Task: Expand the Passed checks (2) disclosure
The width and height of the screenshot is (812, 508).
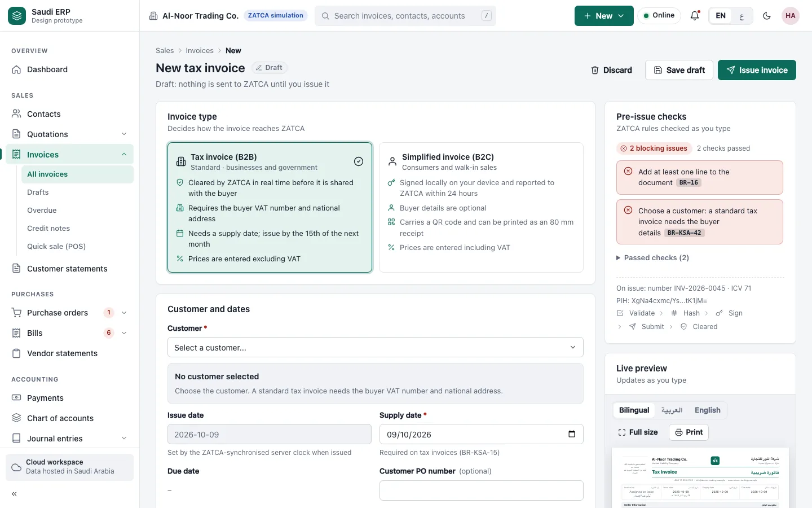Action: [653, 258]
